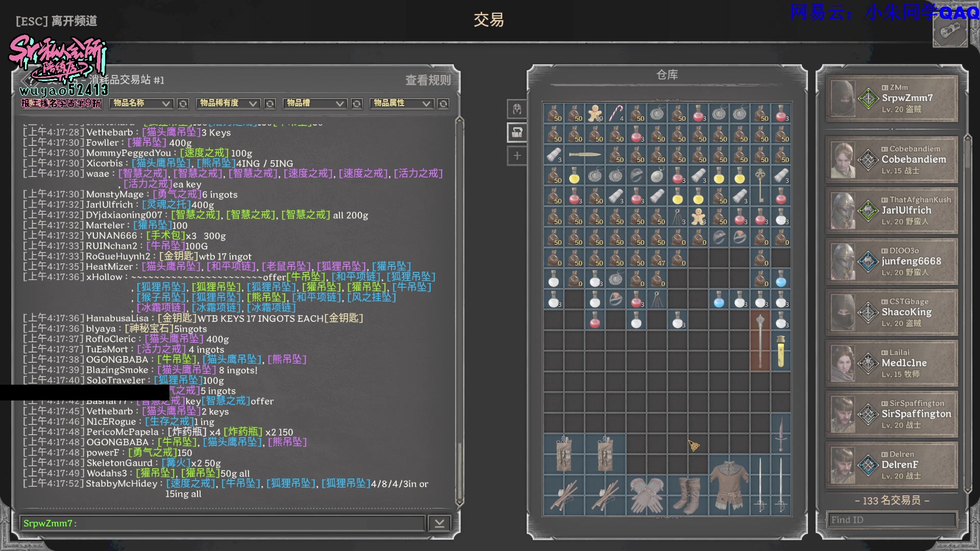Select trader SirSpaffington card

[892, 414]
